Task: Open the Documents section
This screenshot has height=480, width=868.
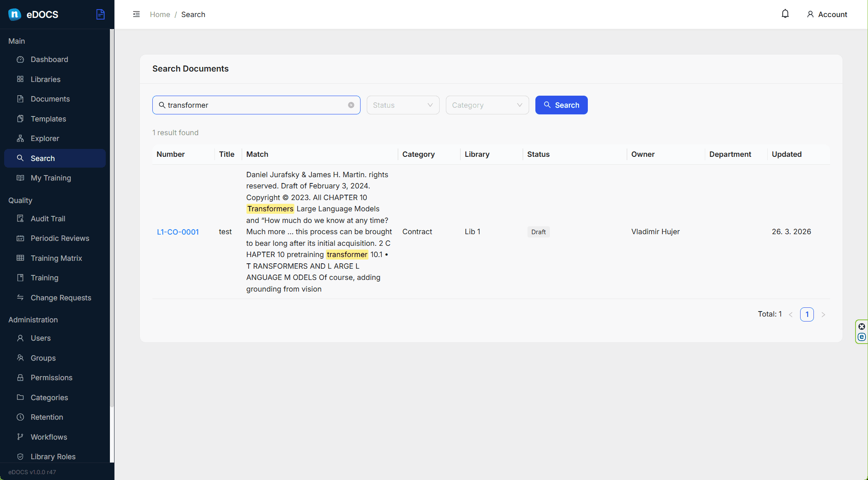Action: pyautogui.click(x=55, y=99)
